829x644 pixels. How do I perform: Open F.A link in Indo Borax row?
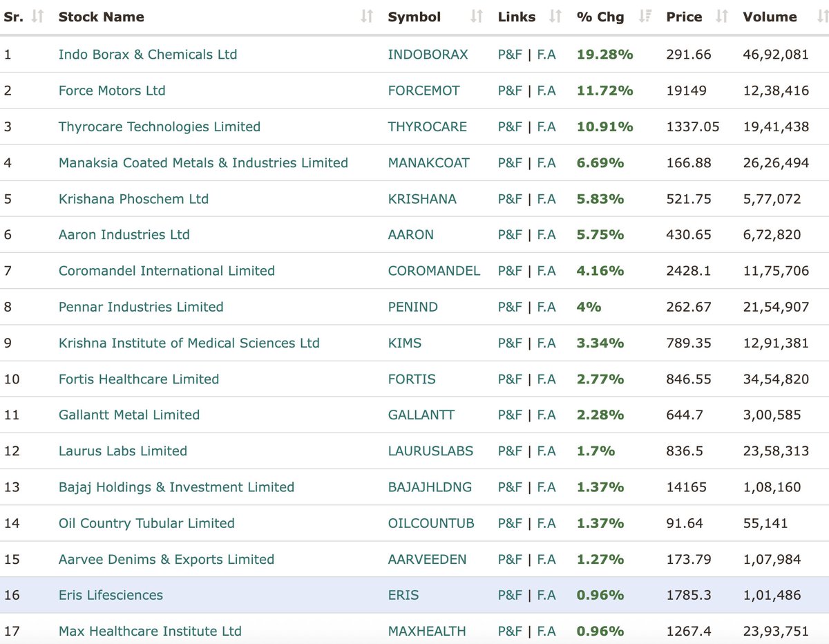(x=546, y=55)
